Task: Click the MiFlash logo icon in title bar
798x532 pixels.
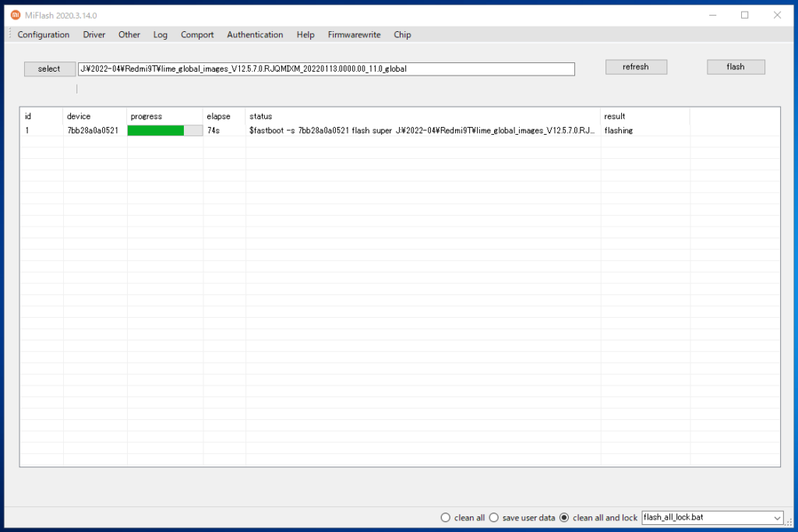Action: 16,15
